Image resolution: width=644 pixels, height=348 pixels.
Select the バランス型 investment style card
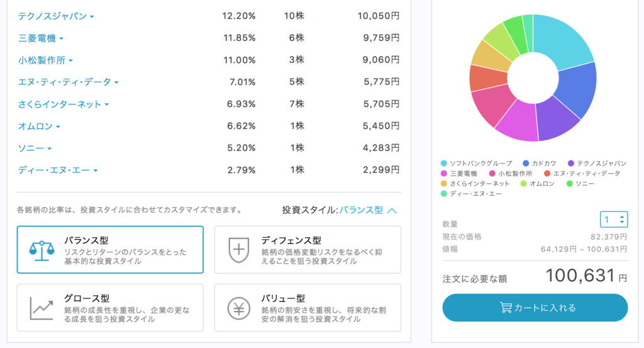(x=110, y=249)
